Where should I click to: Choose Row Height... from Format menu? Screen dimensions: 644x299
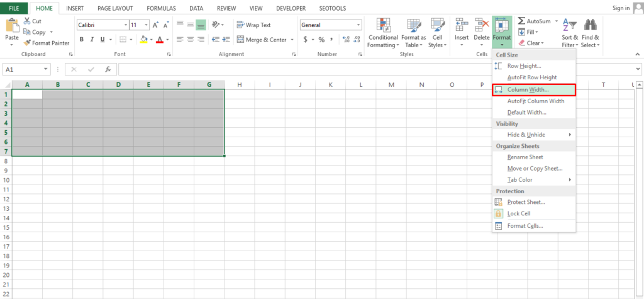[534, 66]
